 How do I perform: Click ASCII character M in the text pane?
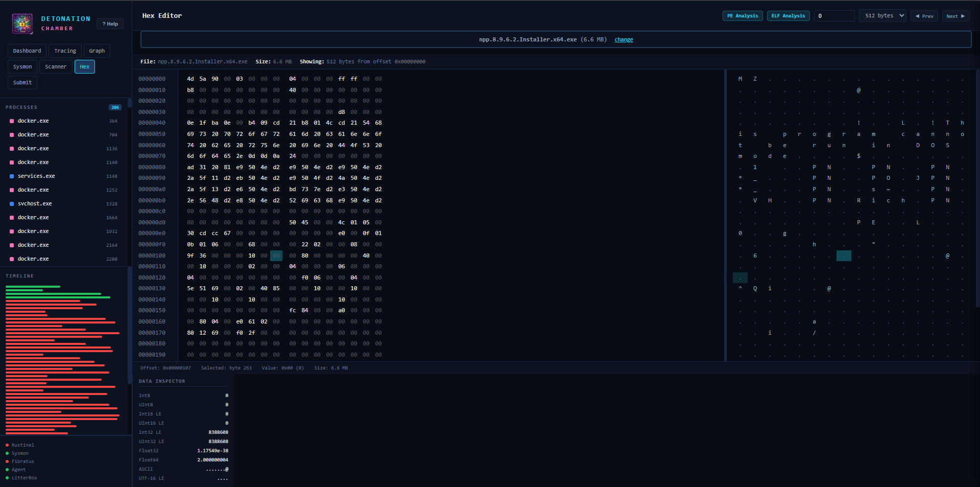[x=740, y=79]
